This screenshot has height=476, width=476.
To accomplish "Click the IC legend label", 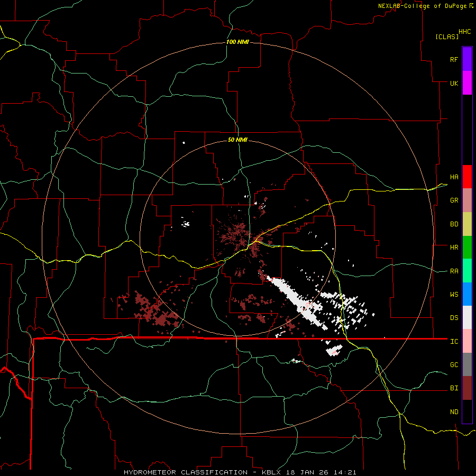I will click(454, 342).
